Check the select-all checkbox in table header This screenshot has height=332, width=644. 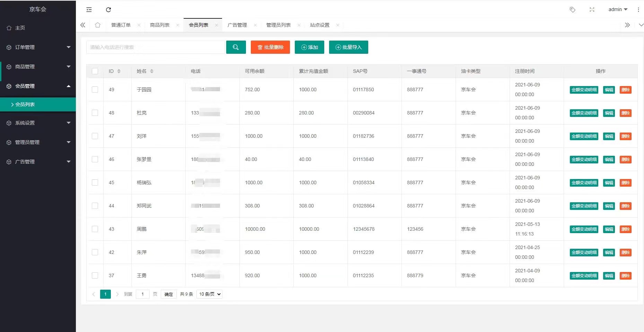point(95,71)
